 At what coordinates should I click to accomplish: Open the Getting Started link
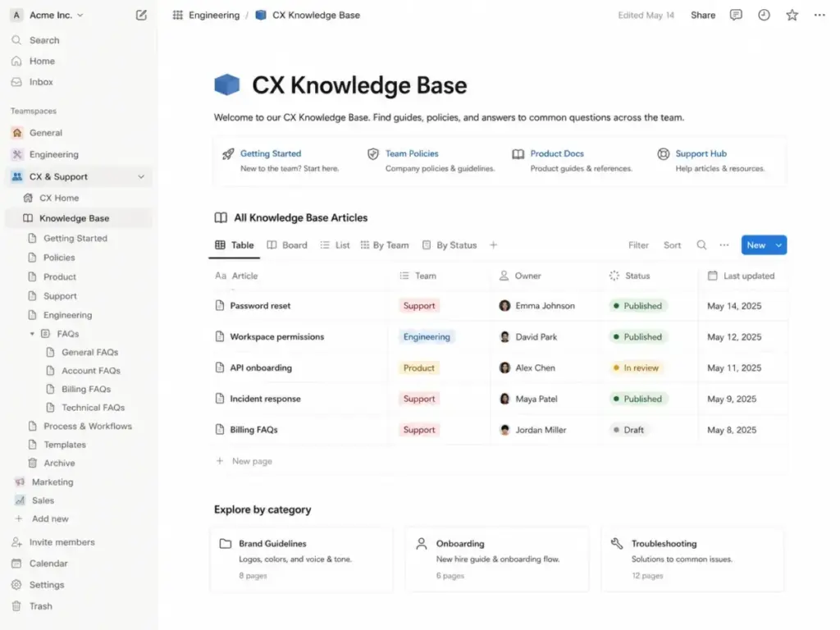point(271,153)
